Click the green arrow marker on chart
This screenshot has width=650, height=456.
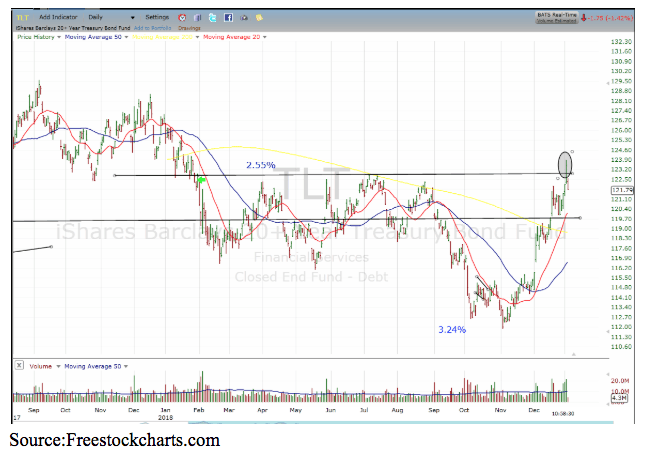(201, 180)
